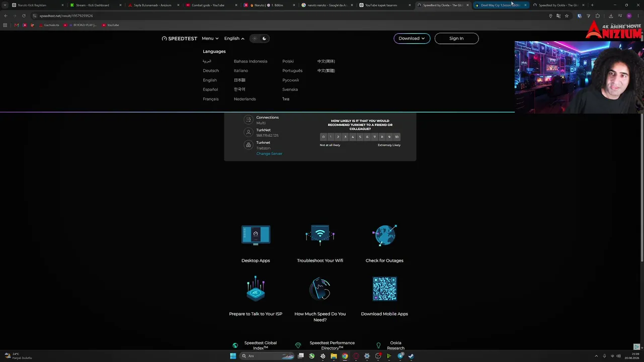Click the Sign In button
644x362 pixels.
[456, 38]
